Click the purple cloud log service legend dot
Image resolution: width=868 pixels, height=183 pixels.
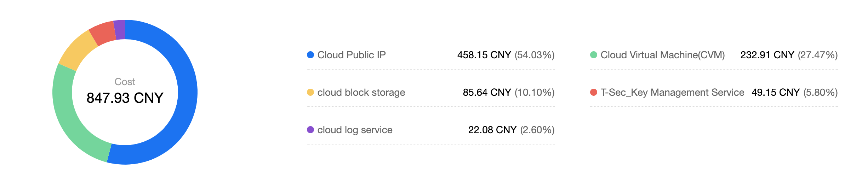310,130
